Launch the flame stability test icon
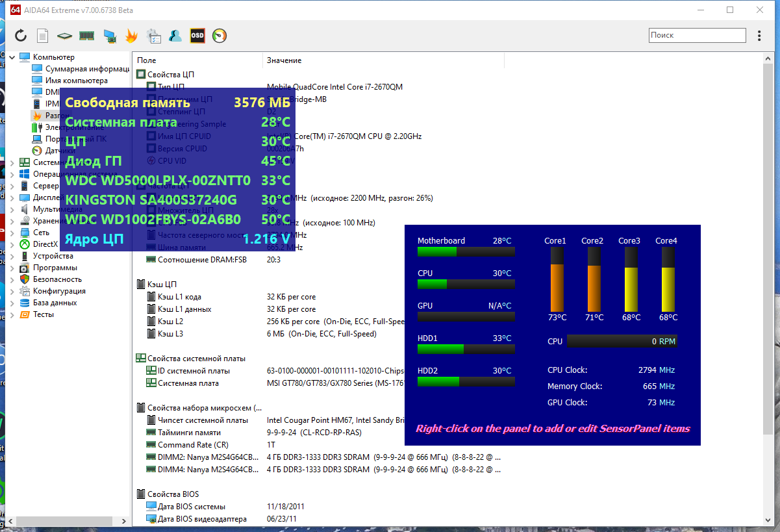The image size is (780, 532). point(131,36)
